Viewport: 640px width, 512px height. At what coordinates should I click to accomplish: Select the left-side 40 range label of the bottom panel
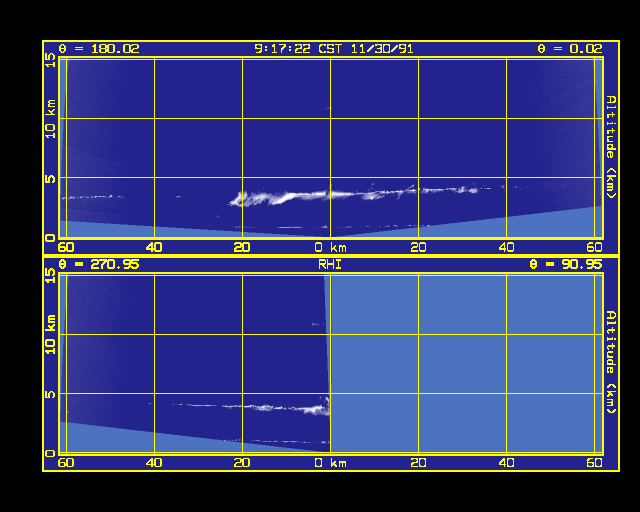(154, 463)
